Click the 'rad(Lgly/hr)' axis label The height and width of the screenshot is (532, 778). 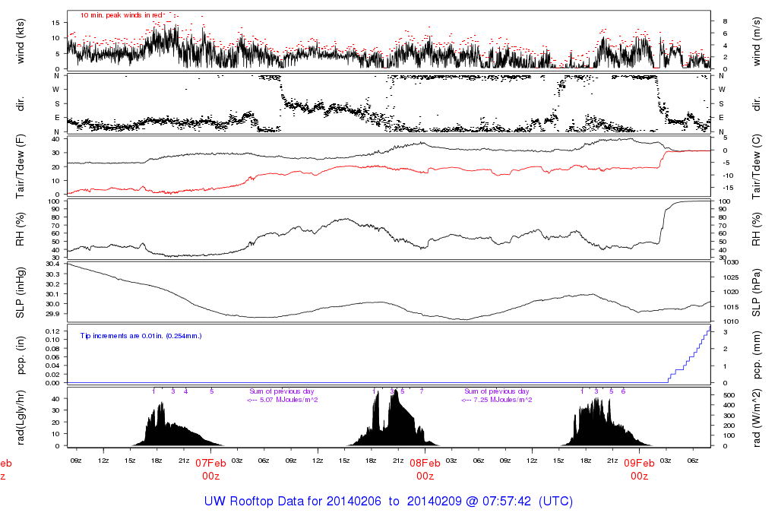point(21,417)
